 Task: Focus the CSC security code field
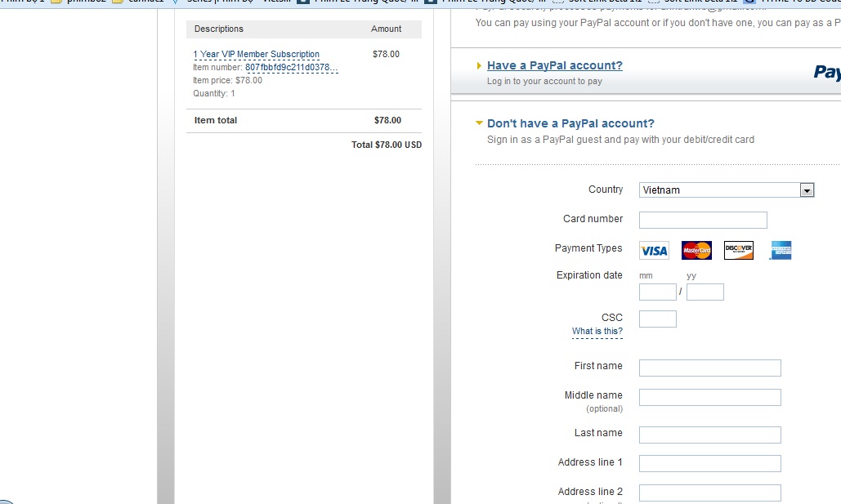pos(658,319)
